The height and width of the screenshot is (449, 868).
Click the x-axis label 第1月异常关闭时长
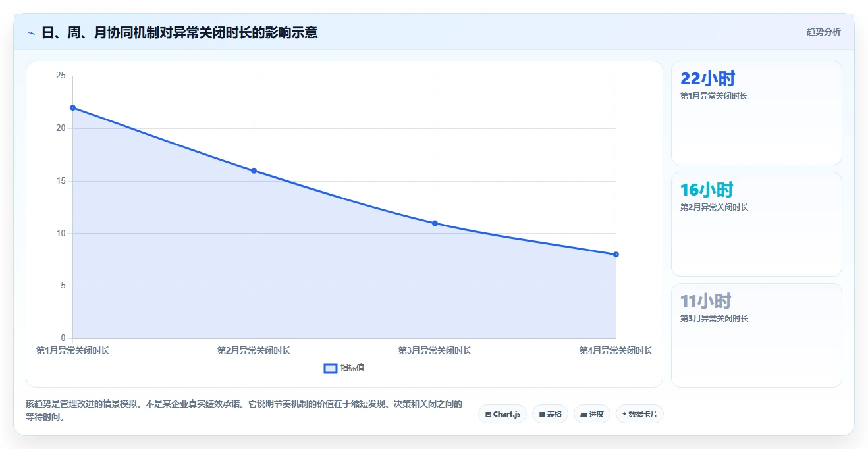coord(72,351)
